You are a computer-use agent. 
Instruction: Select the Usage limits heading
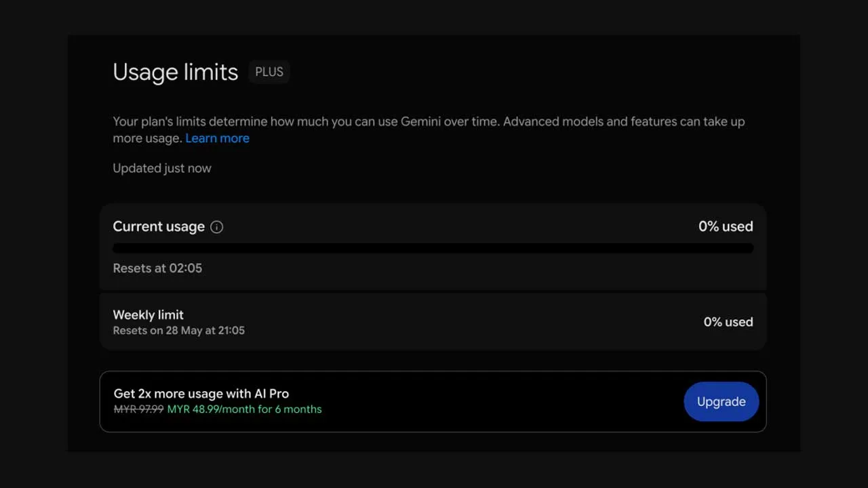point(176,72)
